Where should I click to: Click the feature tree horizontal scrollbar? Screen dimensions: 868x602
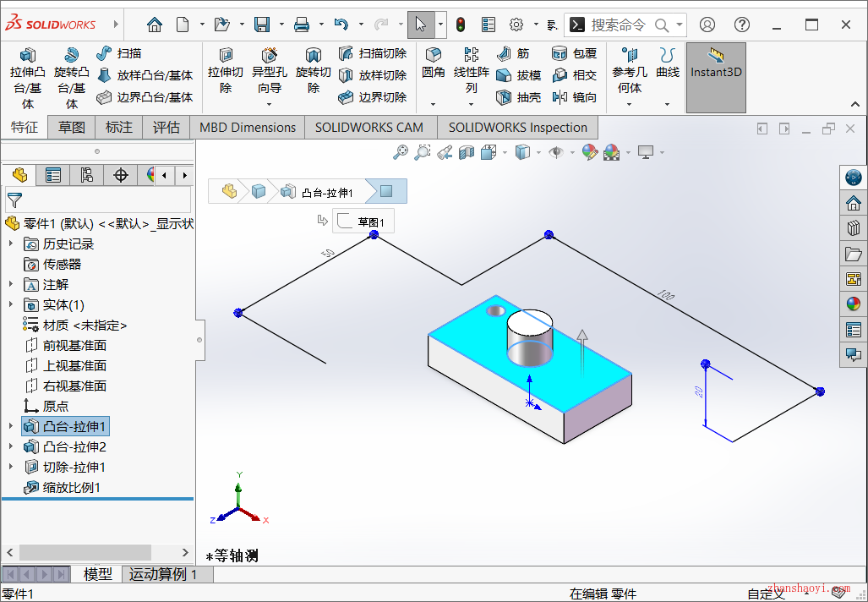[x=85, y=552]
